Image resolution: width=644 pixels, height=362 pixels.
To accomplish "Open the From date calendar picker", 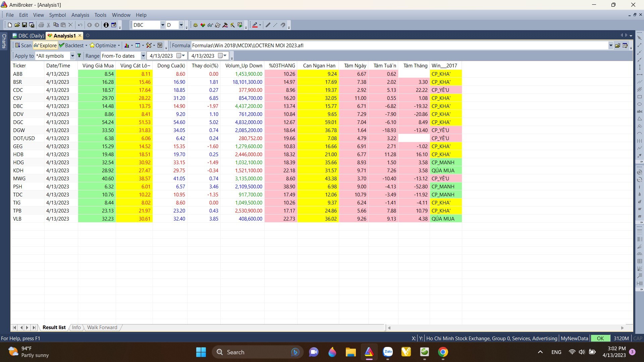I will (181, 56).
